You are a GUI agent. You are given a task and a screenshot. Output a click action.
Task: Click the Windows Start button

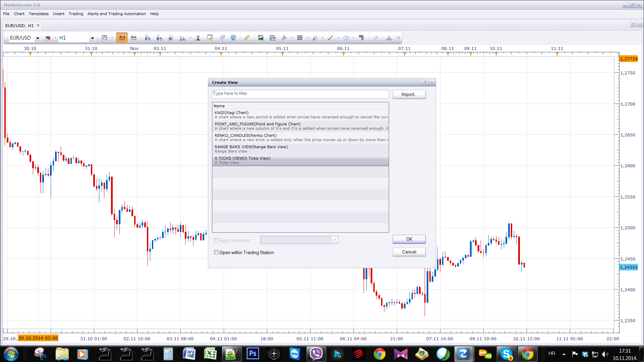11,354
